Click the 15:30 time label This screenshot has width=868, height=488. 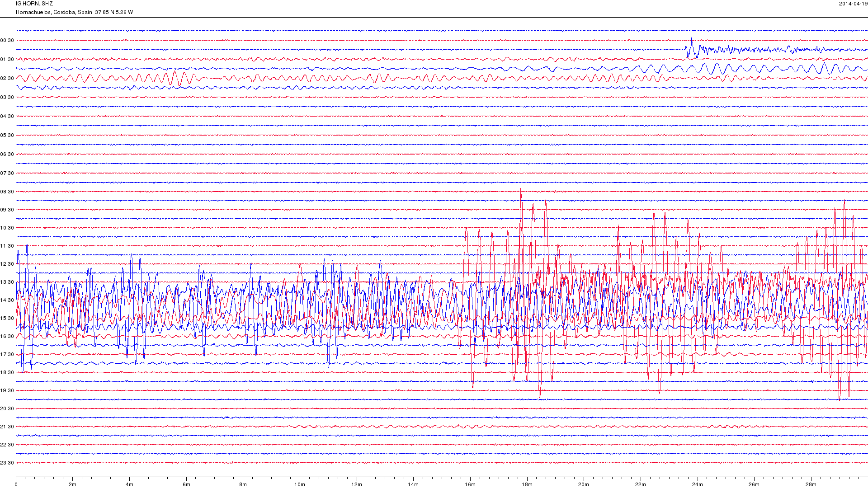coord(7,318)
